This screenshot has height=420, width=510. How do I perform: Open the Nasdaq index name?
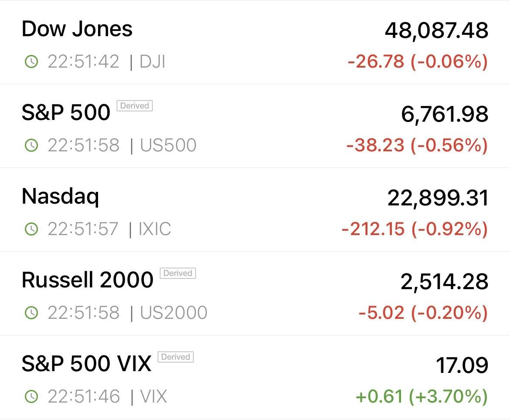pyautogui.click(x=61, y=197)
